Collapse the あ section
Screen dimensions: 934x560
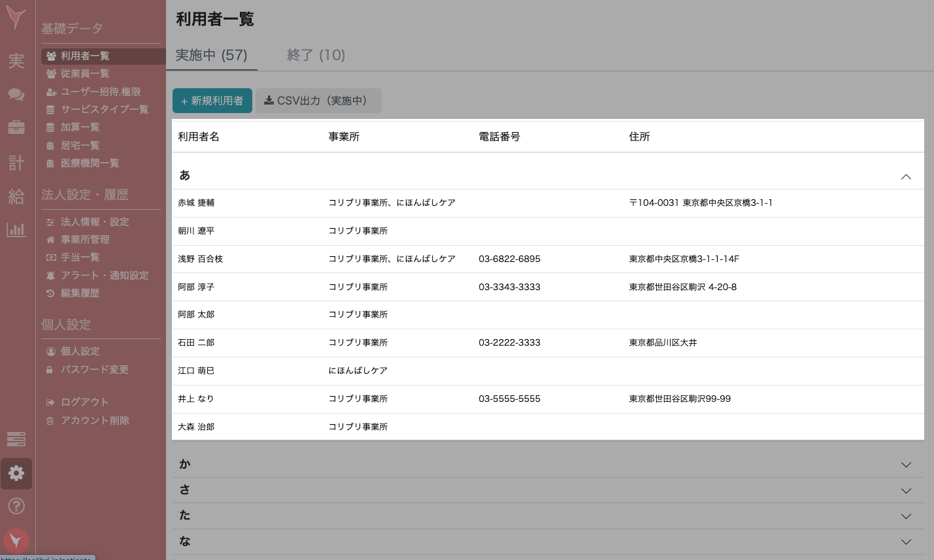(906, 176)
